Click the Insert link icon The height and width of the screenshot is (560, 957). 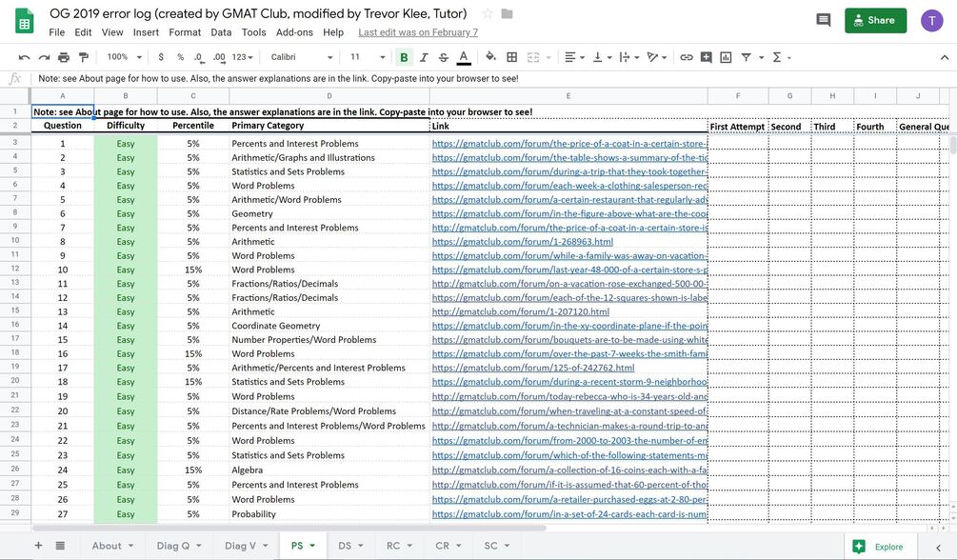tap(687, 57)
